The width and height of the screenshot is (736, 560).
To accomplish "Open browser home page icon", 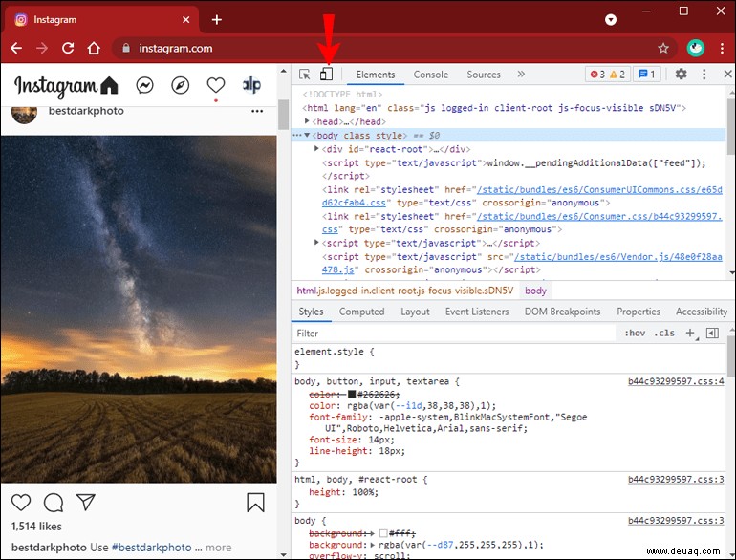I will click(94, 48).
